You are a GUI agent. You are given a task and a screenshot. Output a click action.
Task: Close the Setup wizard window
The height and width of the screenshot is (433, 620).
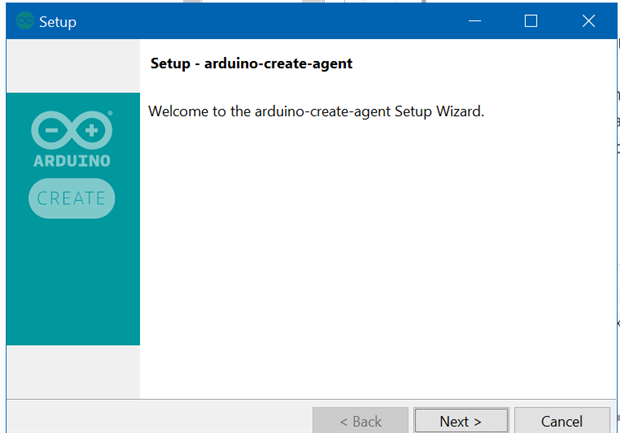tap(588, 21)
